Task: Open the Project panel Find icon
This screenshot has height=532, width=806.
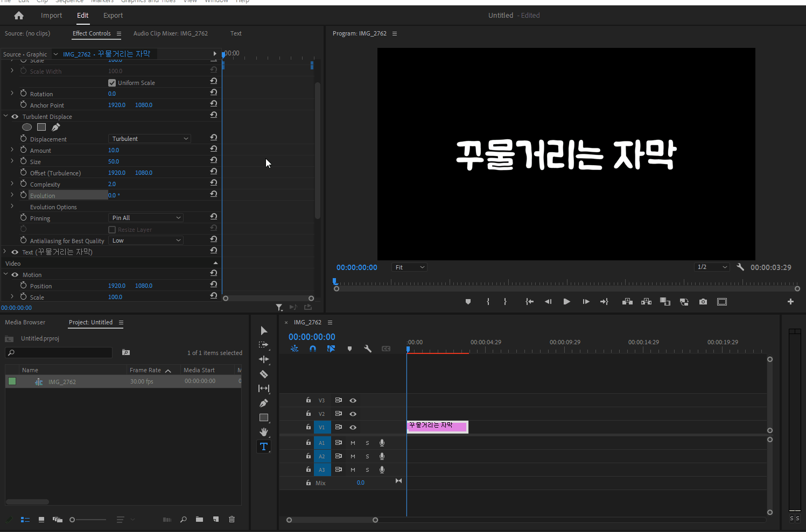Action: 184,519
